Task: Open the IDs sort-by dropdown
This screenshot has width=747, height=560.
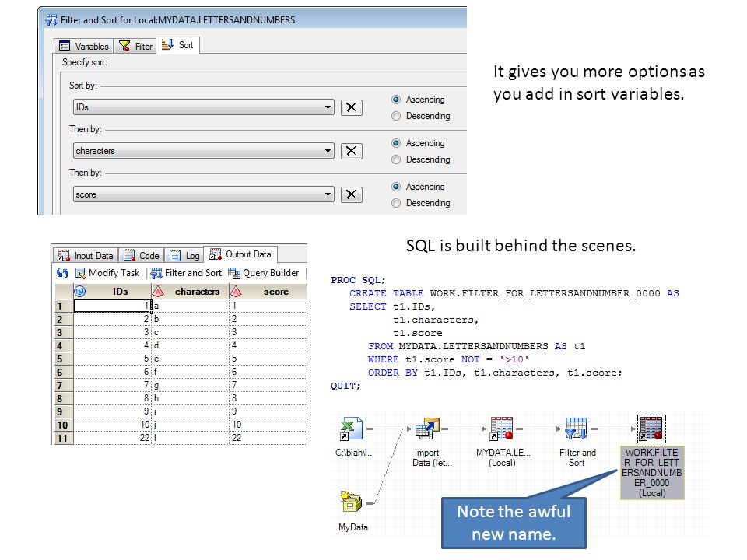Action: [203, 107]
